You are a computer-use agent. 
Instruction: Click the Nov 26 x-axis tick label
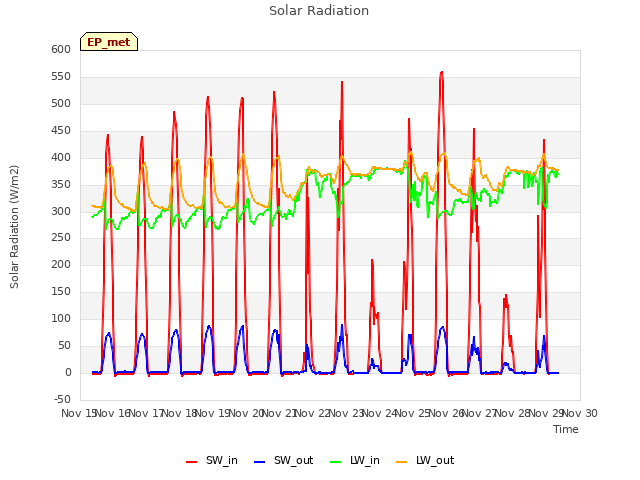[x=446, y=413]
